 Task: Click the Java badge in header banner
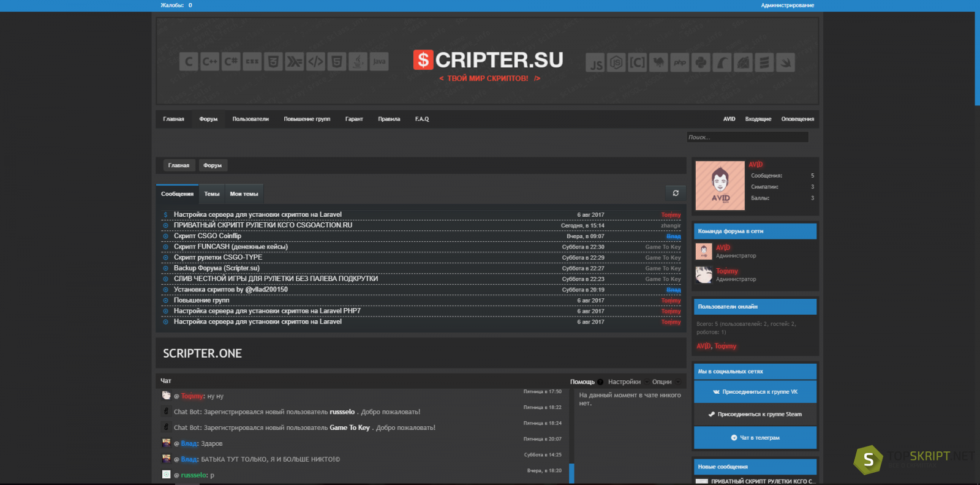pyautogui.click(x=379, y=62)
